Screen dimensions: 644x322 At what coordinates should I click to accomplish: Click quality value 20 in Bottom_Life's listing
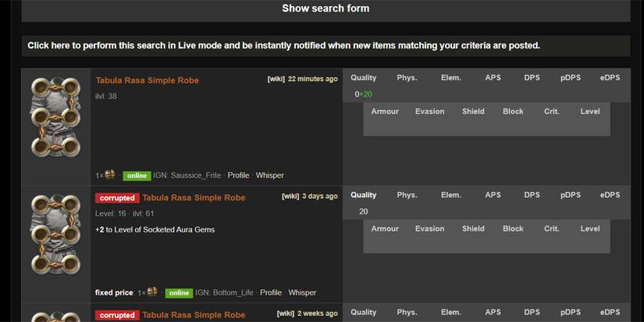coord(364,211)
